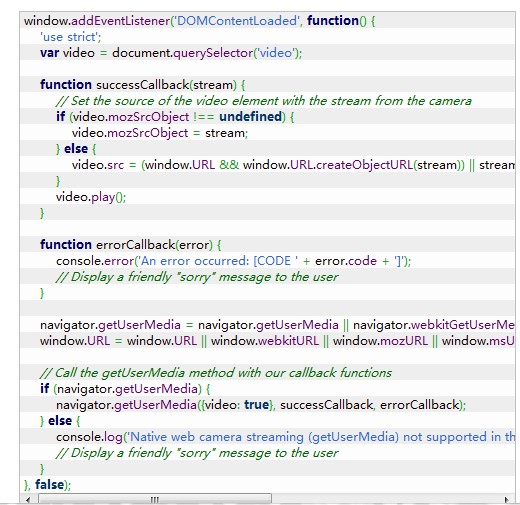
Task: Click the 'DOMContentLoaded' string in first line
Action: 236,21
